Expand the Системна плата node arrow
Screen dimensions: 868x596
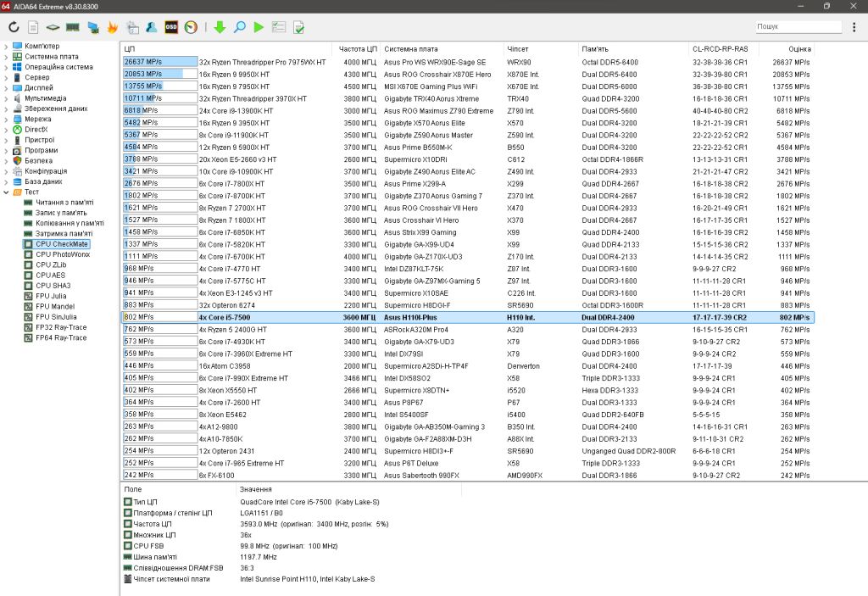[x=6, y=57]
